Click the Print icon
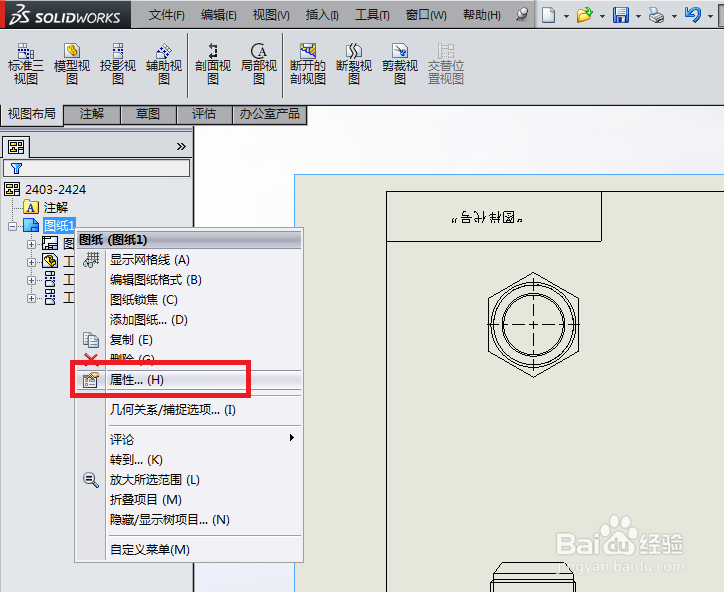This screenshot has width=724, height=592. [656, 15]
